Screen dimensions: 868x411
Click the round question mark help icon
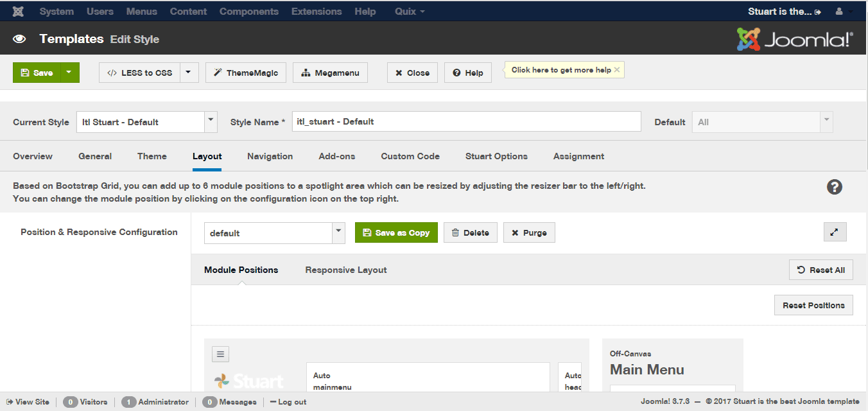[x=834, y=187]
